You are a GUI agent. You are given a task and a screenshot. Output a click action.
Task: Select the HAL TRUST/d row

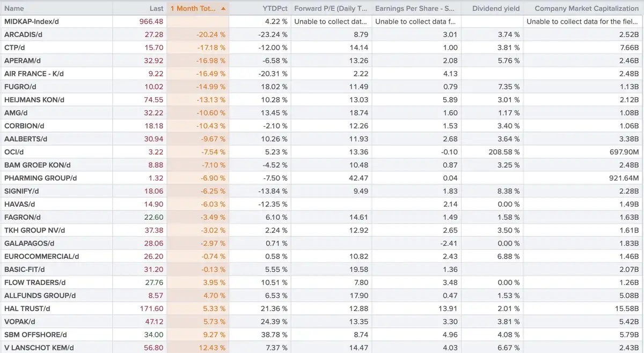322,308
